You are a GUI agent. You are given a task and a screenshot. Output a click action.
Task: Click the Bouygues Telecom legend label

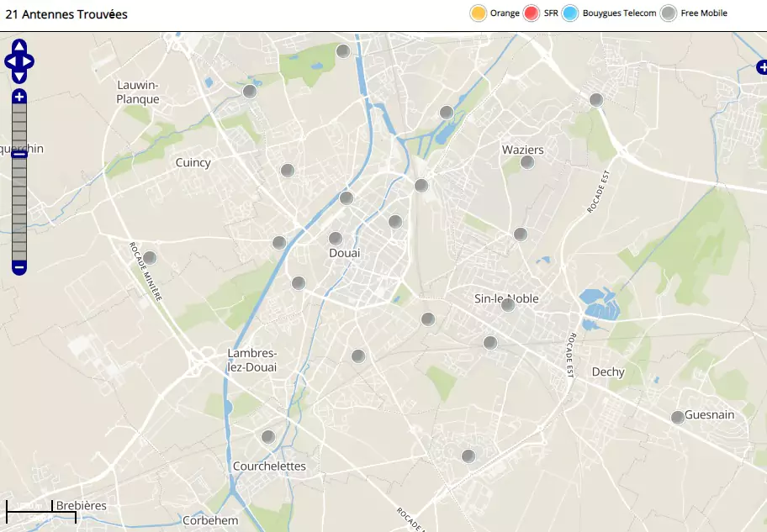click(619, 13)
